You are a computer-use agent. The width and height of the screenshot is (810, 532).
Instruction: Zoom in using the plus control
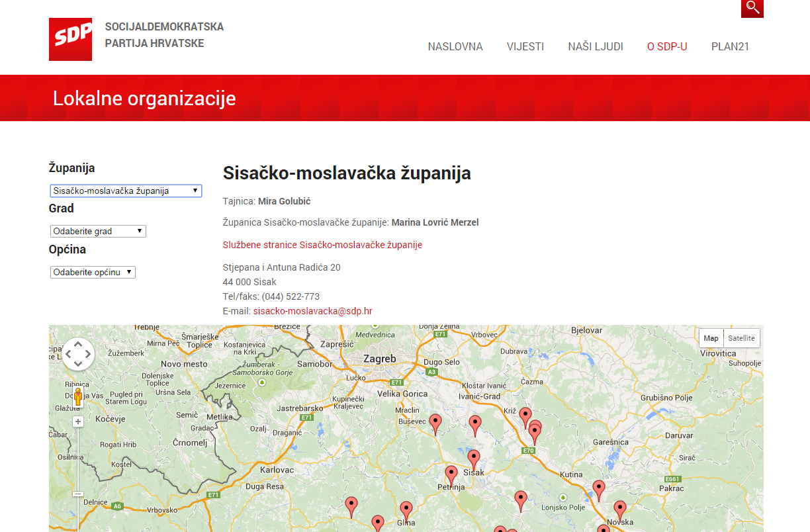pyautogui.click(x=78, y=421)
